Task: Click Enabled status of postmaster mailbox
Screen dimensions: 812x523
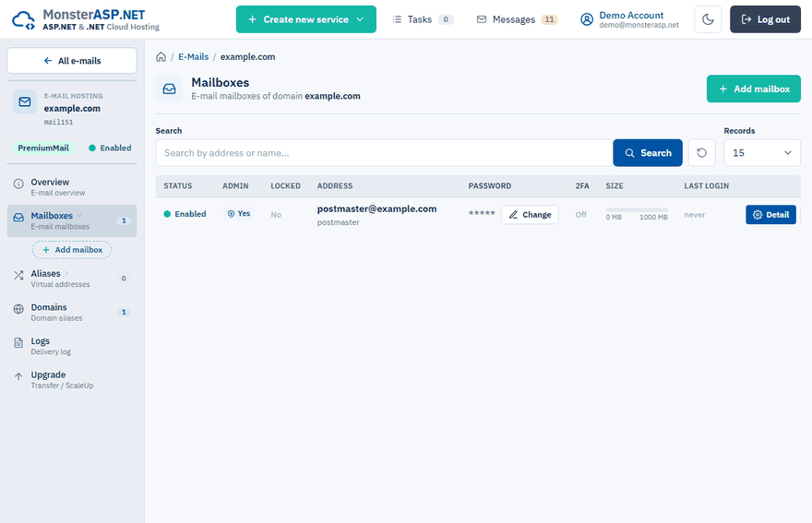Action: click(185, 214)
